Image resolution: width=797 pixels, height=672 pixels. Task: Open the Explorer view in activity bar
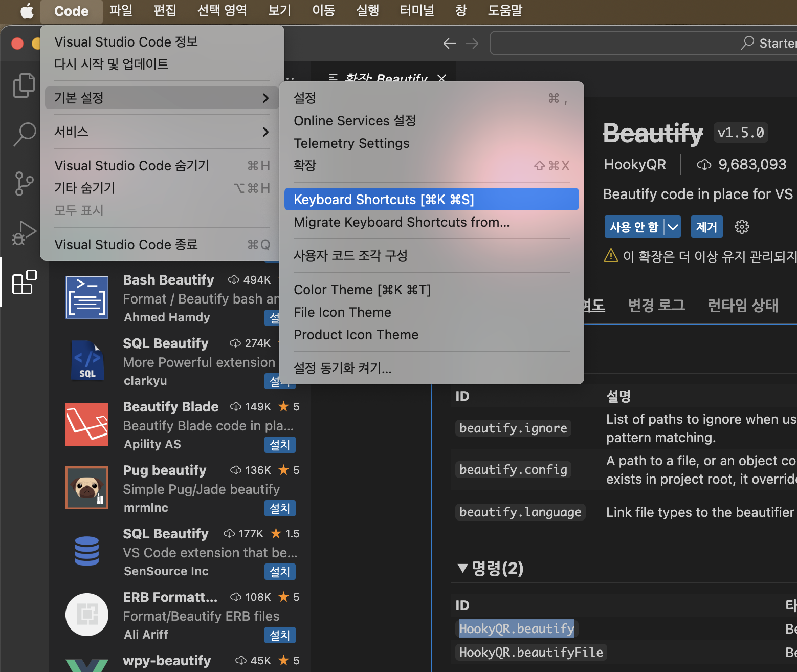(24, 85)
